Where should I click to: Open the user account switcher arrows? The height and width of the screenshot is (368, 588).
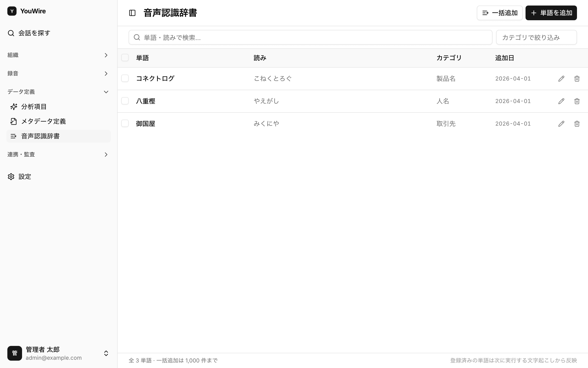(x=106, y=353)
